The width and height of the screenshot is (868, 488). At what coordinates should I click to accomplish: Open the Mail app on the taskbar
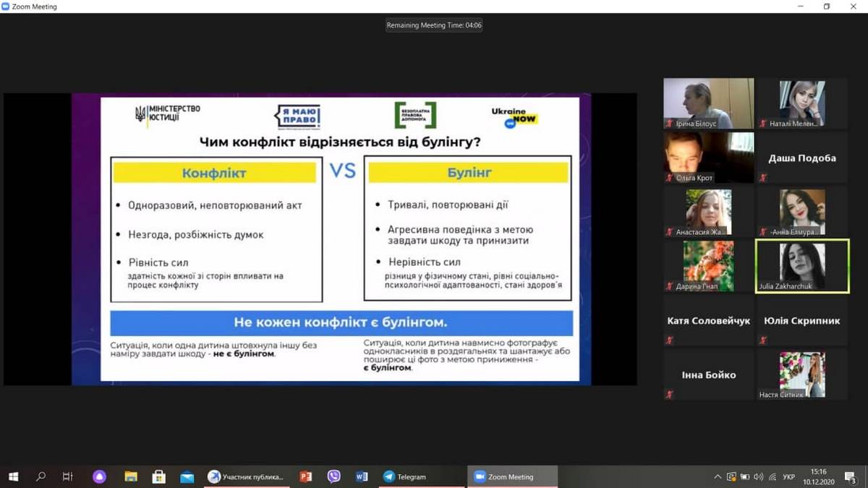[187, 476]
